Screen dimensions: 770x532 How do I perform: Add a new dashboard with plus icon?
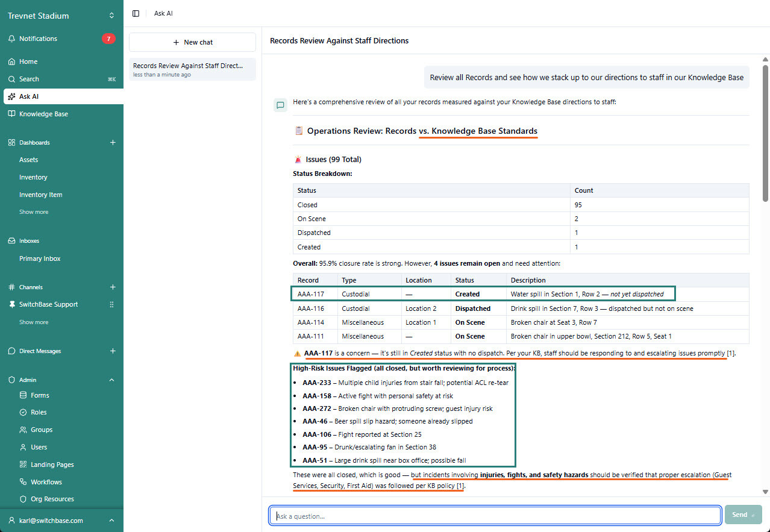(x=112, y=143)
